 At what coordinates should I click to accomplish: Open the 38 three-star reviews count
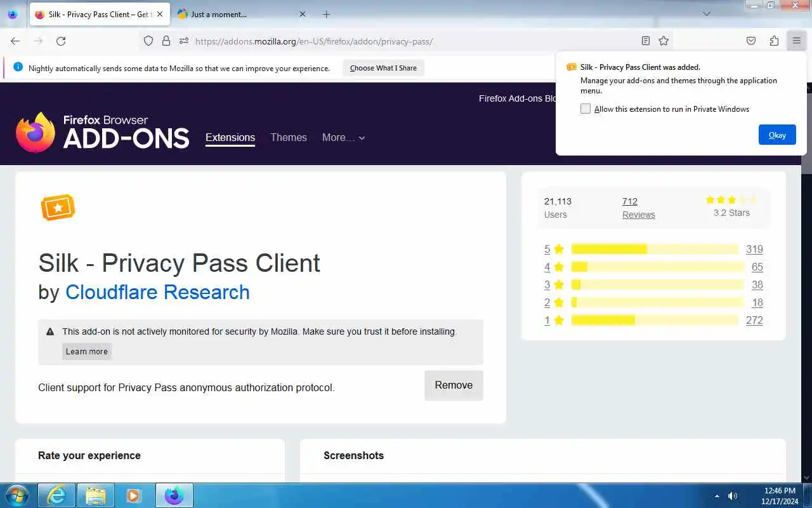pos(757,284)
